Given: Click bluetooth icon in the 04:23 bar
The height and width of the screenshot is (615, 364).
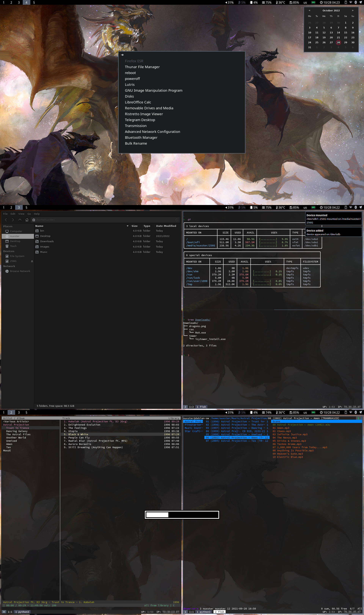Looking at the screenshot, I should click(x=356, y=2).
